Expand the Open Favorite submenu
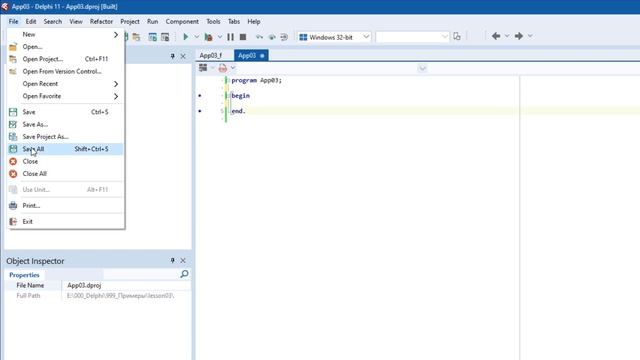The height and width of the screenshot is (360, 640). click(x=65, y=96)
